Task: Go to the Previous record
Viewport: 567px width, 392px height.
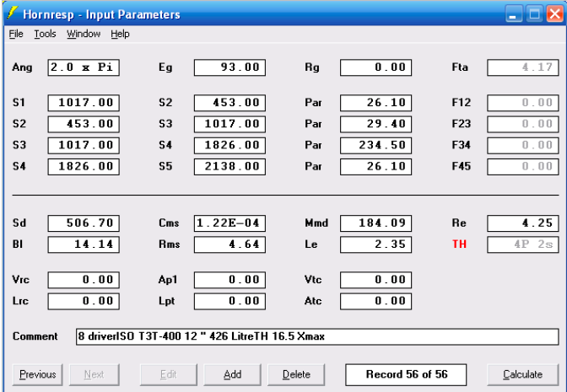Action: [38, 374]
